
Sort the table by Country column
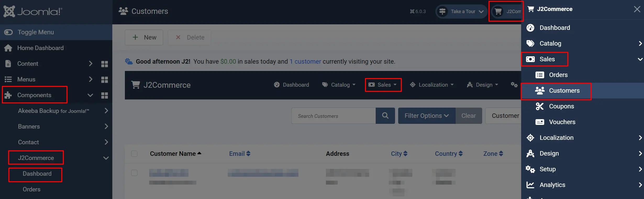click(449, 154)
